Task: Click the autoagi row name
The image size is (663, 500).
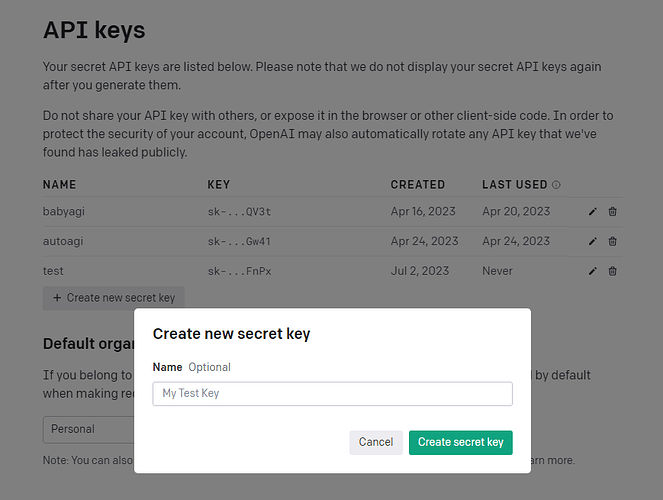Action: [x=63, y=241]
